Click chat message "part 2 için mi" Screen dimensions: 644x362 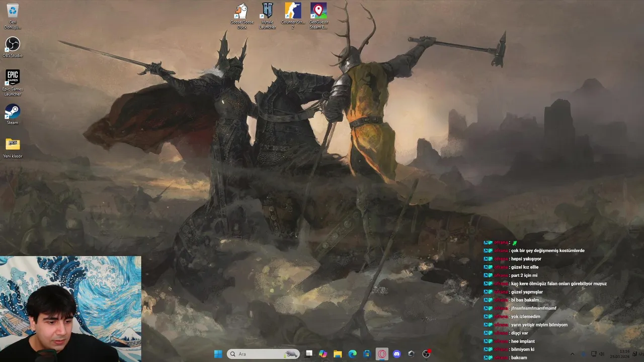[524, 276]
